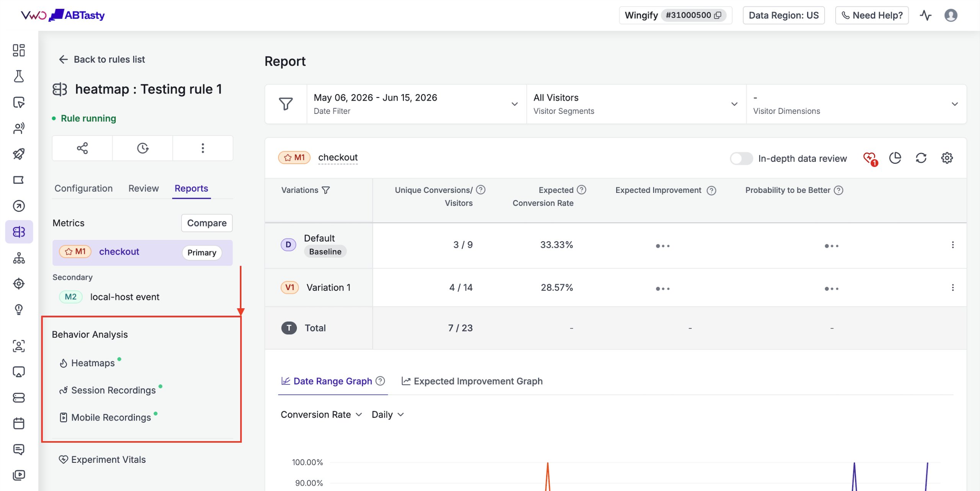Click the testing flask icon in sidebar
980x491 pixels.
point(19,76)
